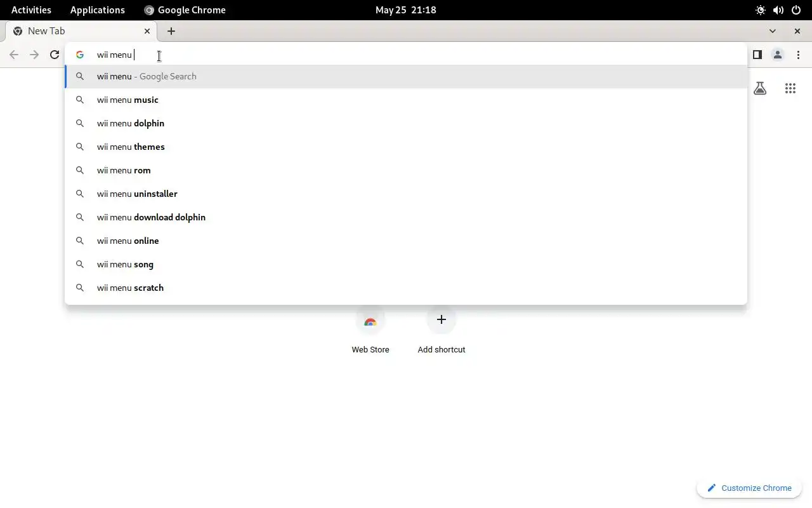The width and height of the screenshot is (812, 508).
Task: Click Customize Chrome button
Action: coord(749,488)
